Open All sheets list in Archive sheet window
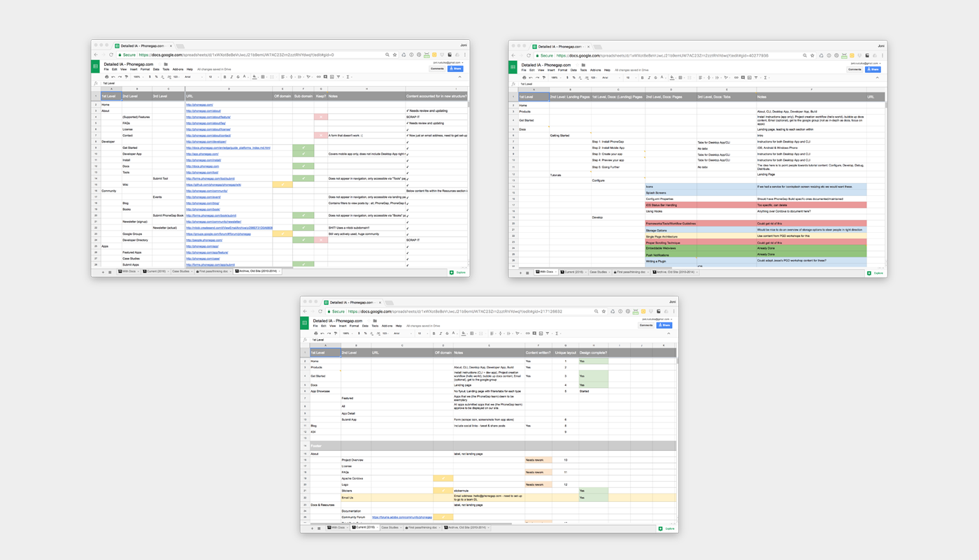Image resolution: width=979 pixels, height=560 pixels. [110, 272]
